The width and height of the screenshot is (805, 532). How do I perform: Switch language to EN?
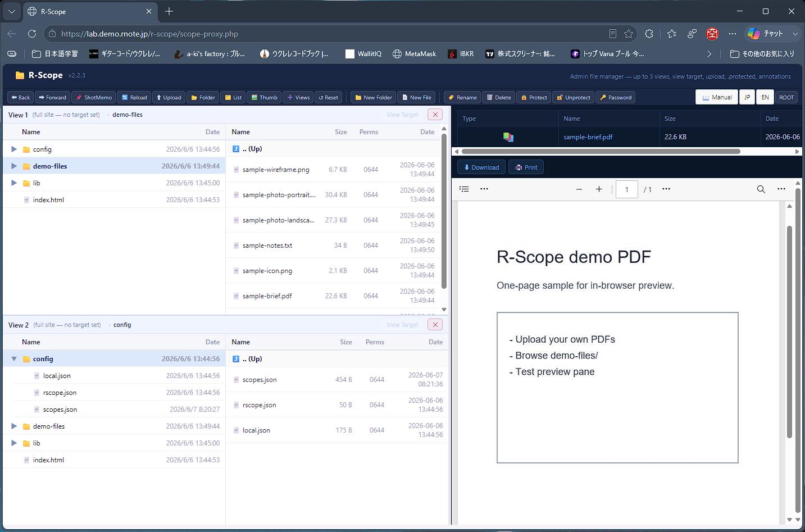(765, 97)
